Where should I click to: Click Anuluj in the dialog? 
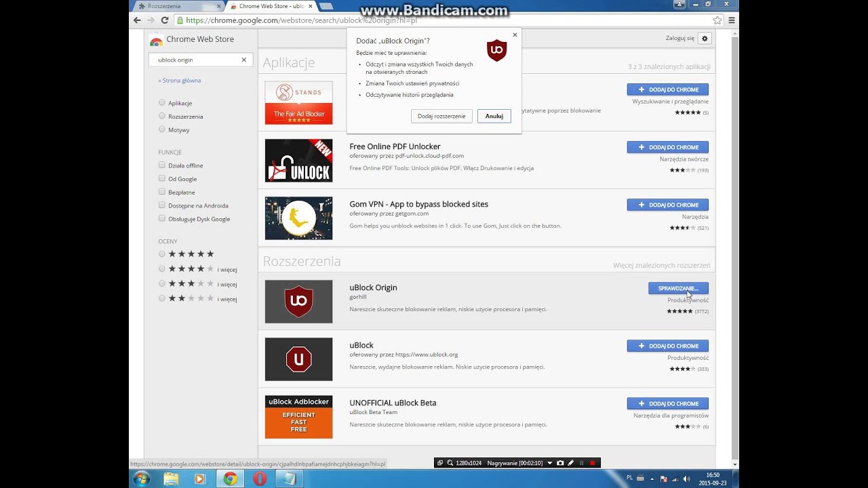click(x=494, y=116)
